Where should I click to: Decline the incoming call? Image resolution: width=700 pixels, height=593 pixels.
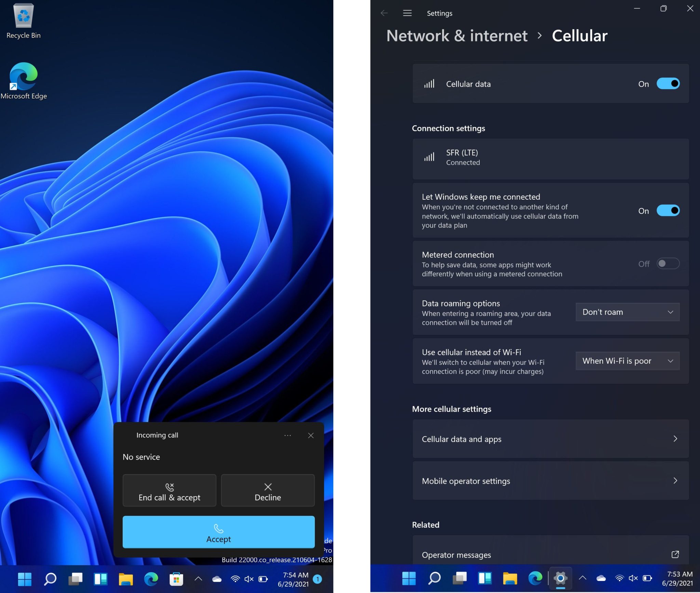[268, 490]
